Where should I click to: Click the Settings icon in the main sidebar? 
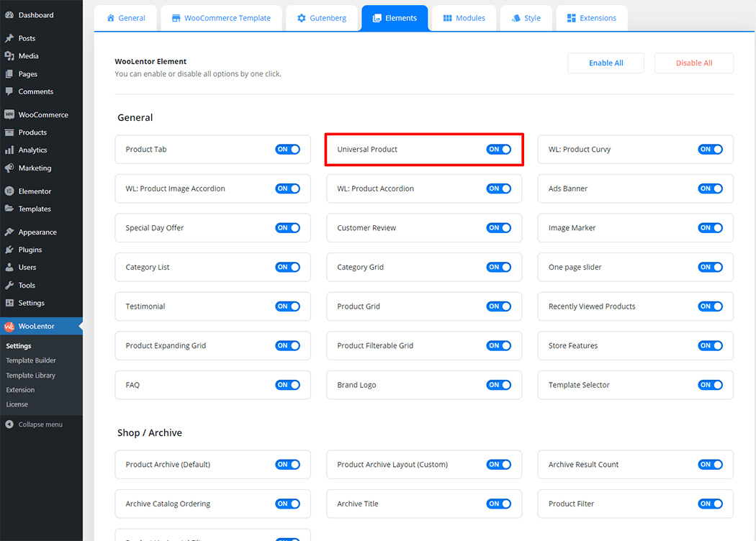(x=9, y=303)
